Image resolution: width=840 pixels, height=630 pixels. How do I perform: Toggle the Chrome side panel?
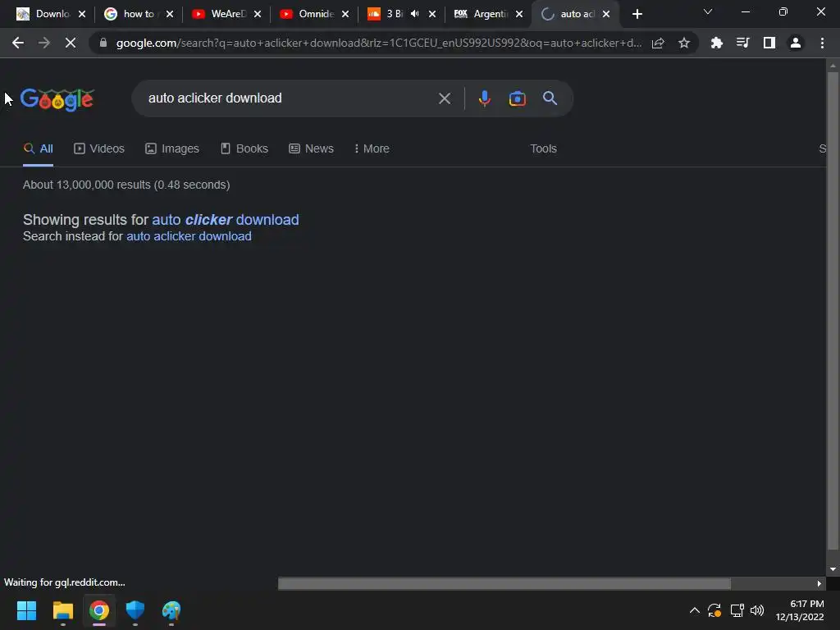[769, 43]
